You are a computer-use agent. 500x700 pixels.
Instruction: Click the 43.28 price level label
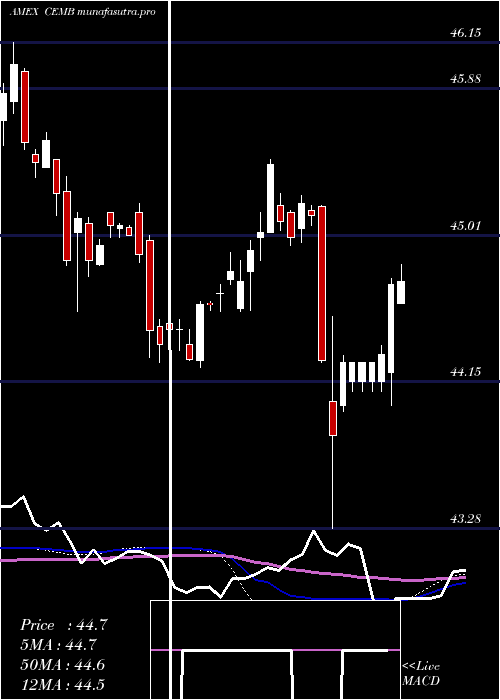pyautogui.click(x=466, y=519)
